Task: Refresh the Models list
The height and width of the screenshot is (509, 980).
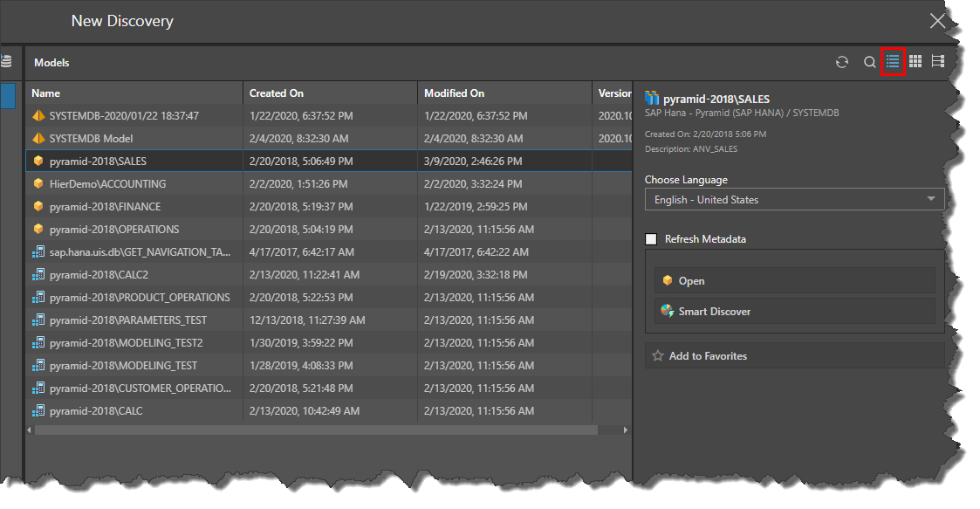Action: tap(842, 62)
